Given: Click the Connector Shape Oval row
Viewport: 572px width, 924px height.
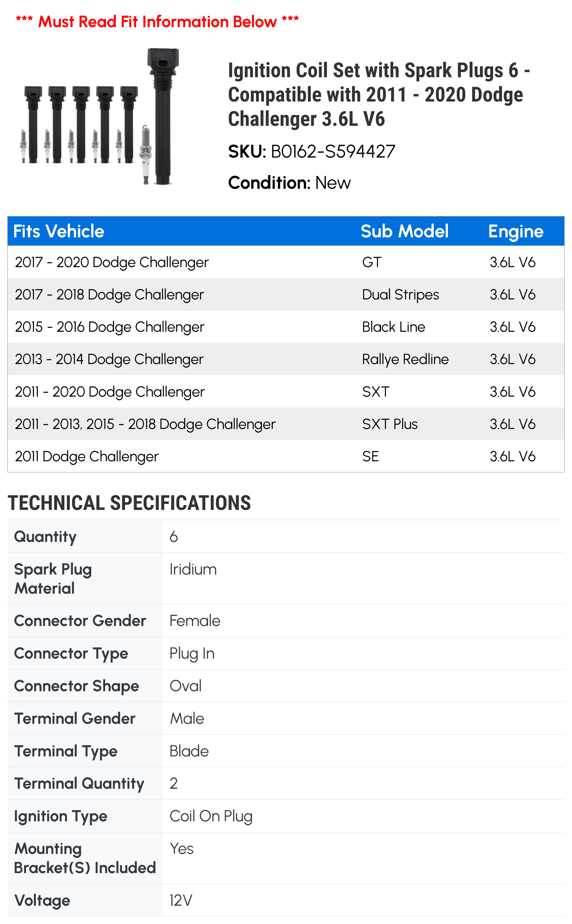Looking at the screenshot, I should 286,686.
